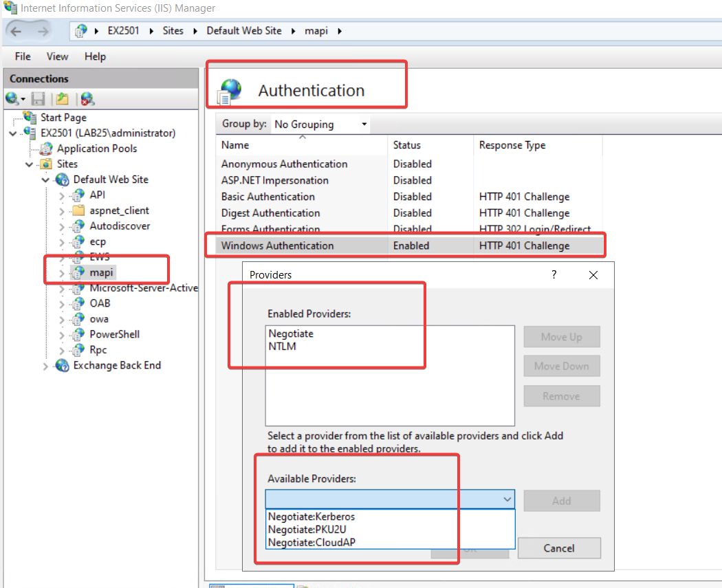Screen dimensions: 722x588
Task: Click the Remove button
Action: [x=562, y=396]
